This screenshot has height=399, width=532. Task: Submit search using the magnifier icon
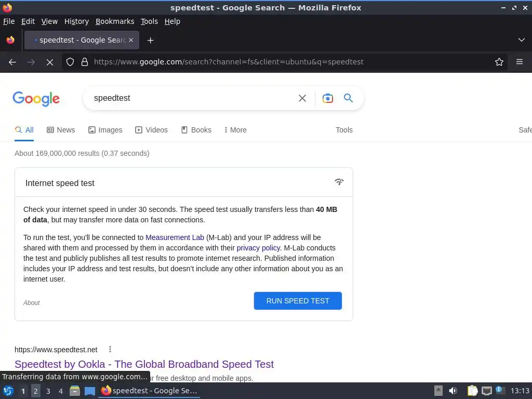pos(349,98)
